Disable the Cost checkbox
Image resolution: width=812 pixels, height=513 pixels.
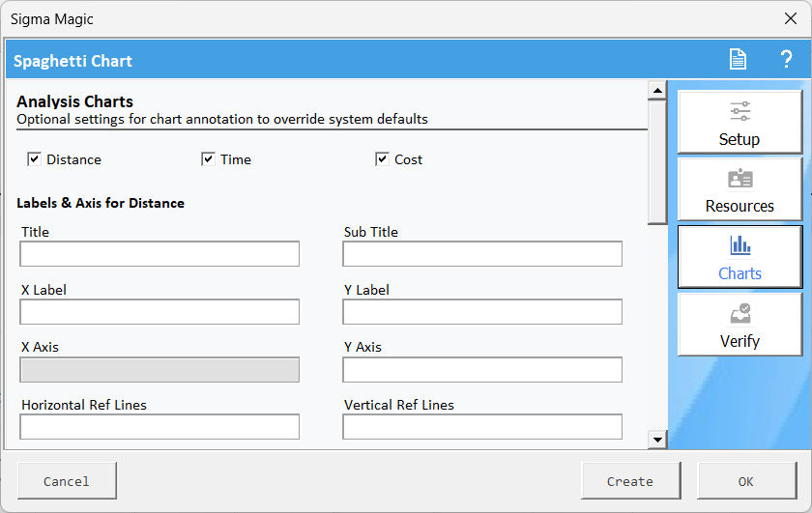tap(383, 159)
